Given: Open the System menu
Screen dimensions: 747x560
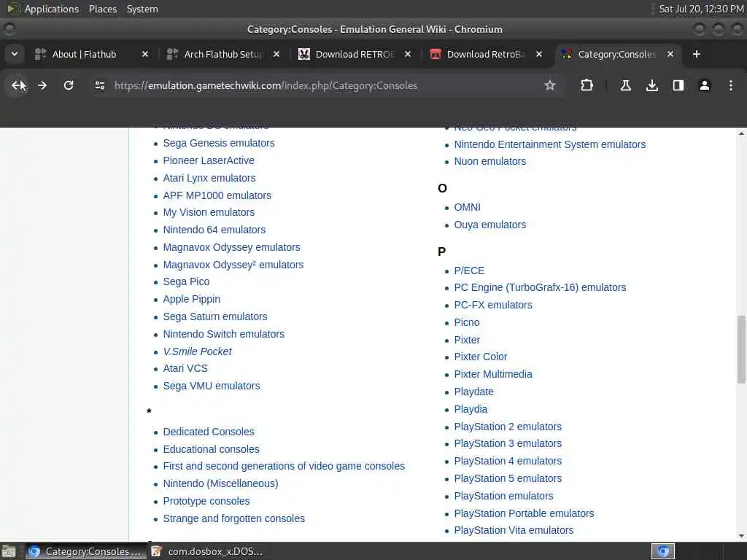Looking at the screenshot, I should click(x=142, y=9).
